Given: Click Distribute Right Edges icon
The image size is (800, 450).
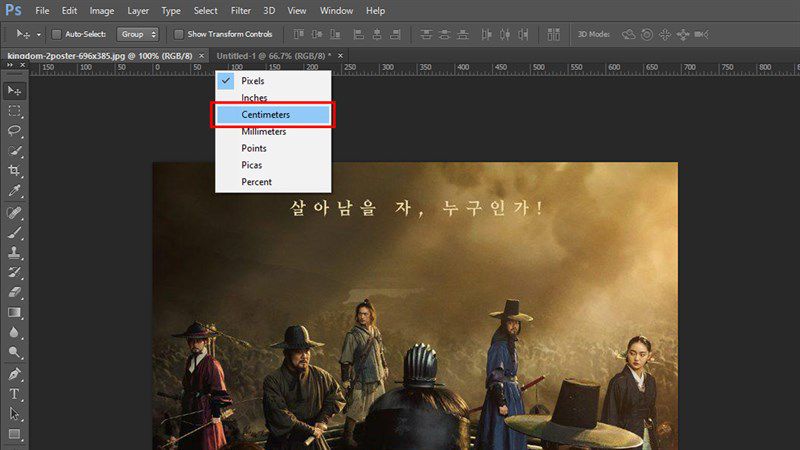Looking at the screenshot, I should [523, 34].
